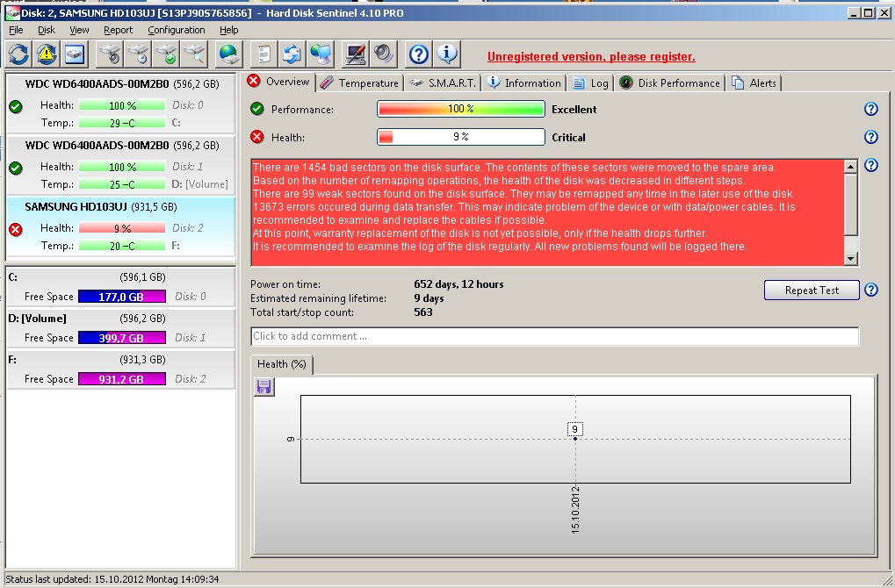Click the Performance 100 % bar

coord(460,109)
